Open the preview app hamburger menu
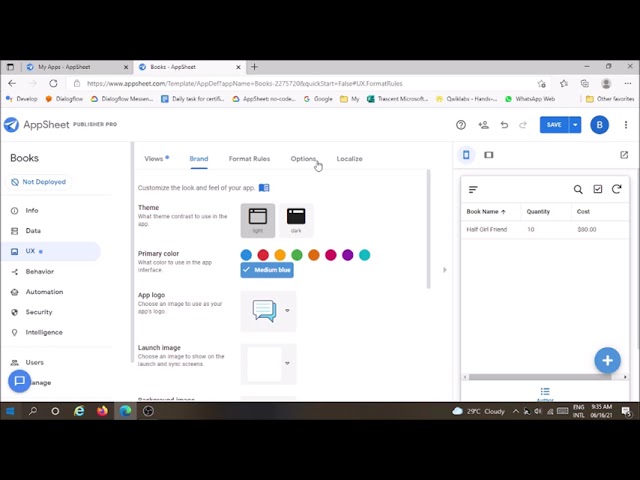 click(473, 189)
